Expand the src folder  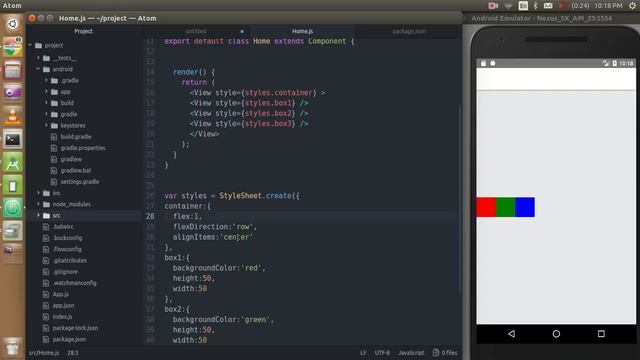pyautogui.click(x=39, y=215)
